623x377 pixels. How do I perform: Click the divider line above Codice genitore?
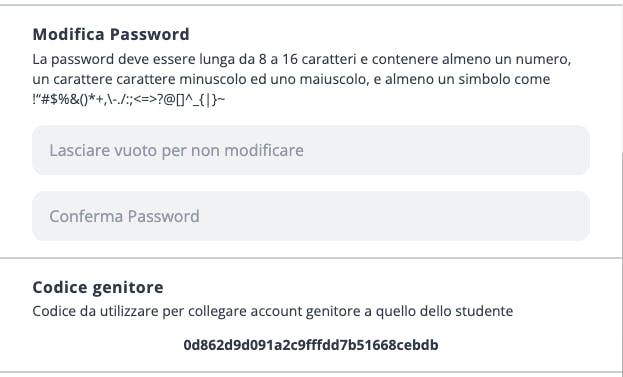(311, 258)
